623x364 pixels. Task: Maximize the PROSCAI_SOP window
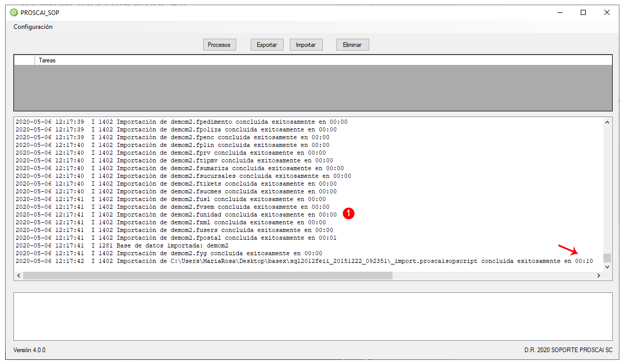(x=583, y=12)
